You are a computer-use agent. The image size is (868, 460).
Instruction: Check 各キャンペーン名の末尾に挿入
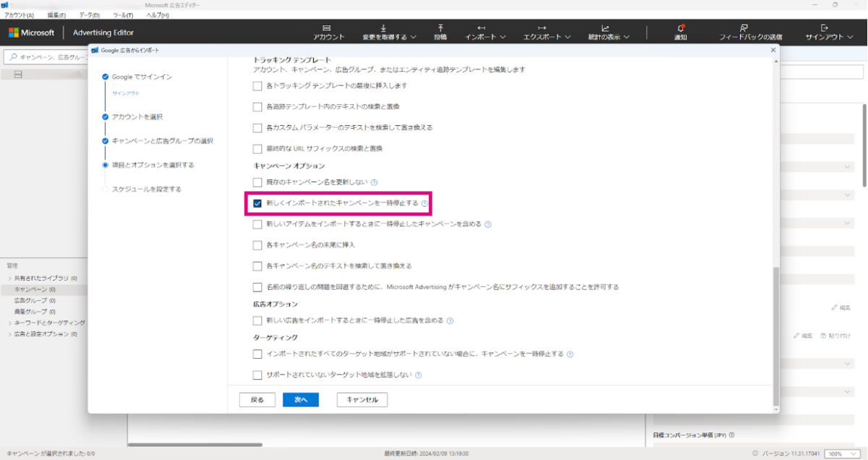258,245
